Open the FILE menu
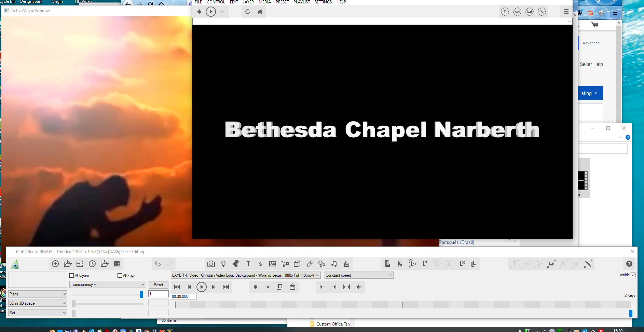The height and width of the screenshot is (332, 644). pos(198,2)
